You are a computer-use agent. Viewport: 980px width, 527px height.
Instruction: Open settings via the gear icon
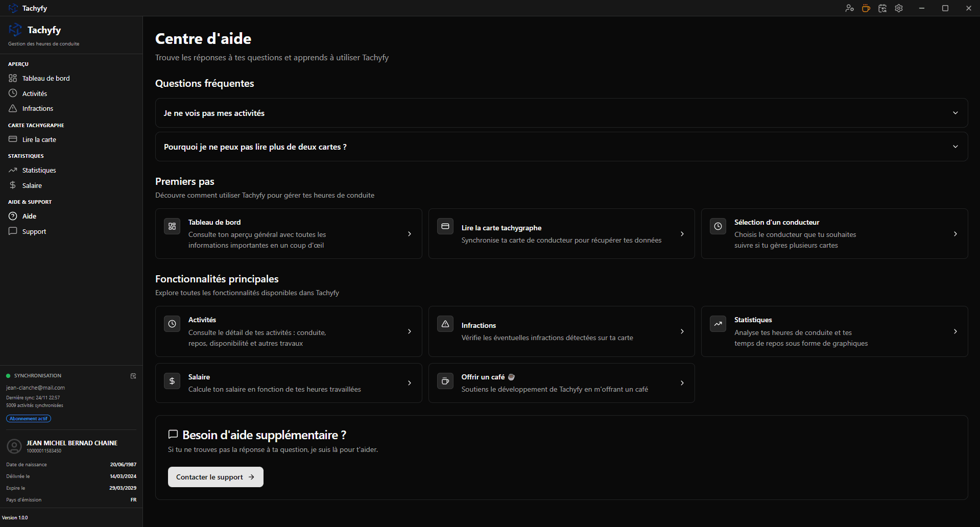(x=899, y=8)
